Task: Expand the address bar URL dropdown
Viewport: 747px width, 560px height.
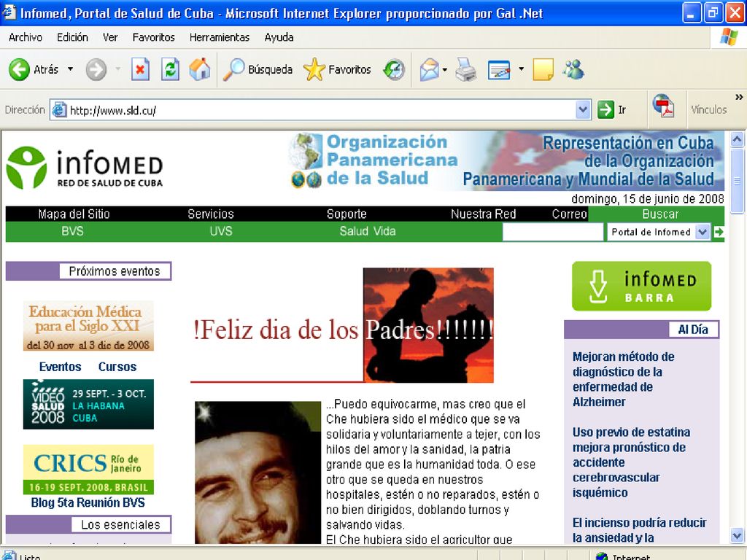Action: tap(583, 110)
